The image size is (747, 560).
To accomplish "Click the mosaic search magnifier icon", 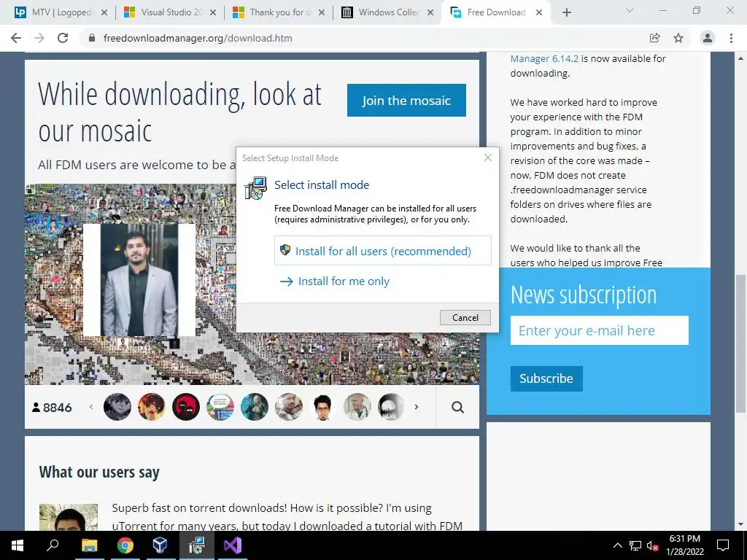I will [457, 407].
